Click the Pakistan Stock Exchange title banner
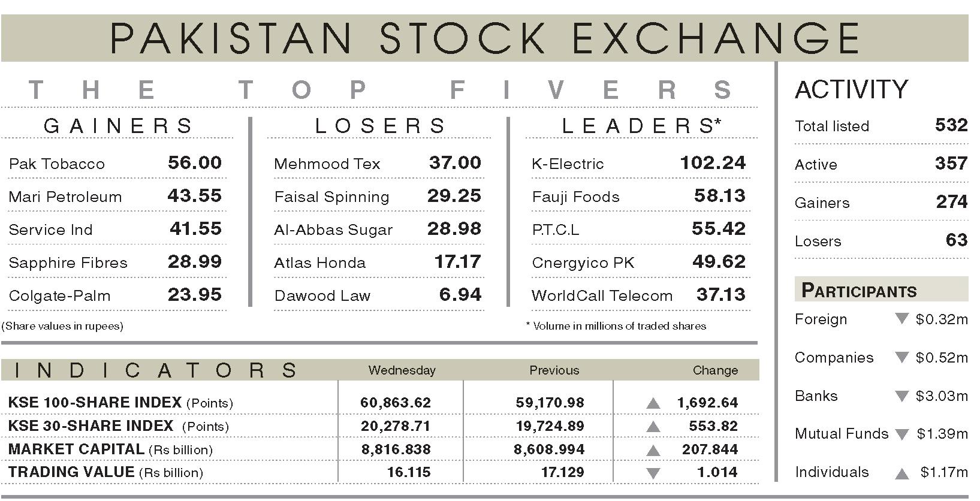The width and height of the screenshot is (980, 501). pyautogui.click(x=484, y=38)
